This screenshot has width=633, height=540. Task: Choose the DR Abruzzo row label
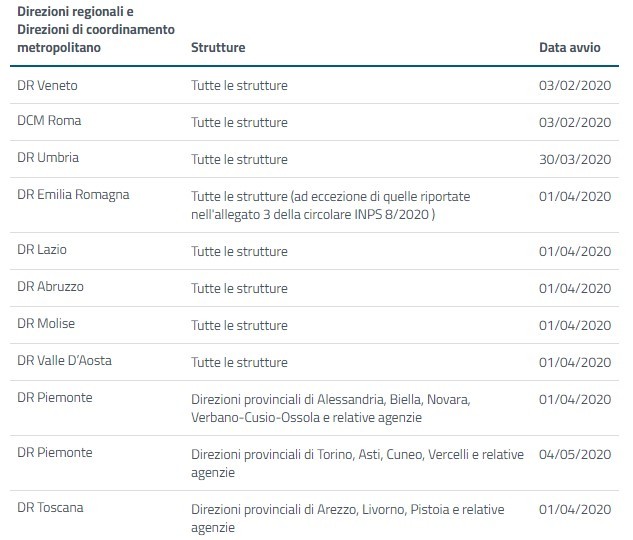(x=50, y=287)
